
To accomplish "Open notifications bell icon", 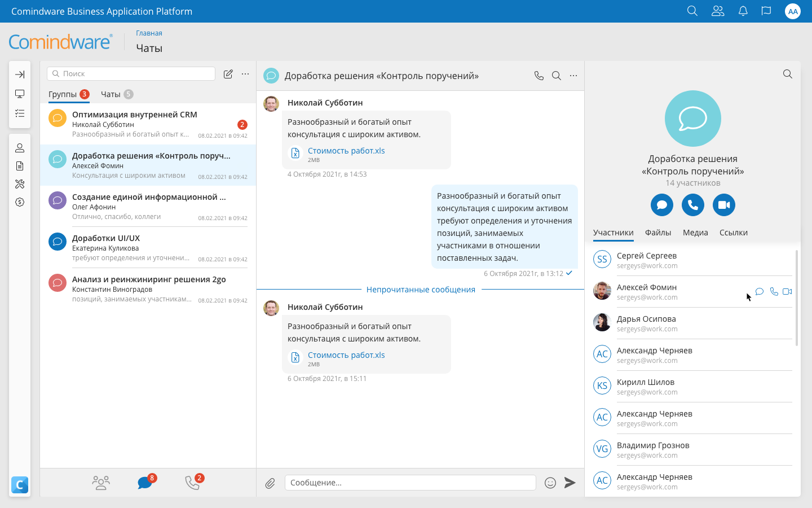I will [x=743, y=11].
